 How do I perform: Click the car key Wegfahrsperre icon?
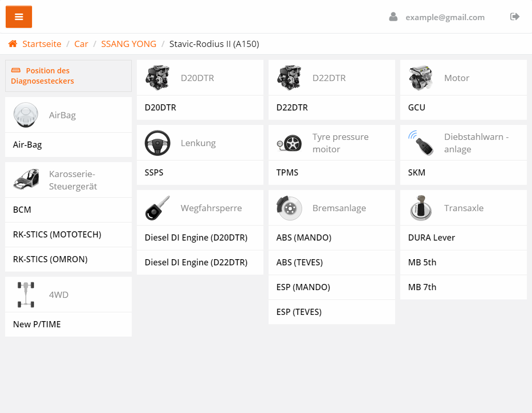pyautogui.click(x=158, y=208)
